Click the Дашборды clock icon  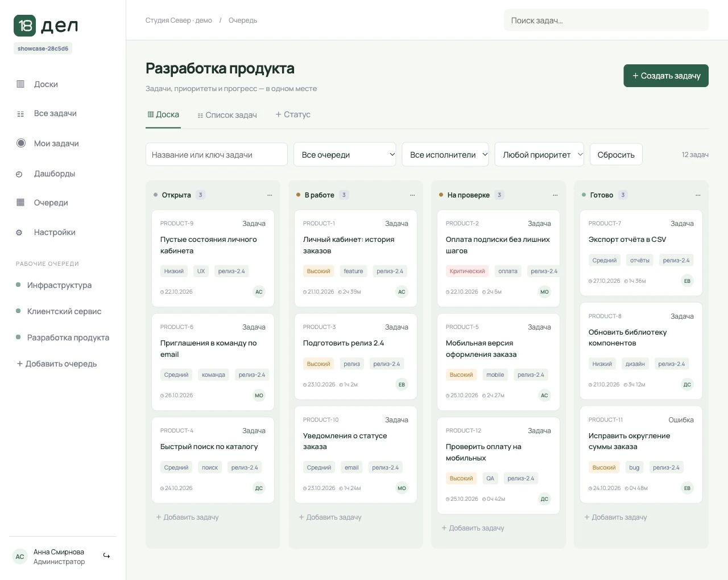click(19, 174)
